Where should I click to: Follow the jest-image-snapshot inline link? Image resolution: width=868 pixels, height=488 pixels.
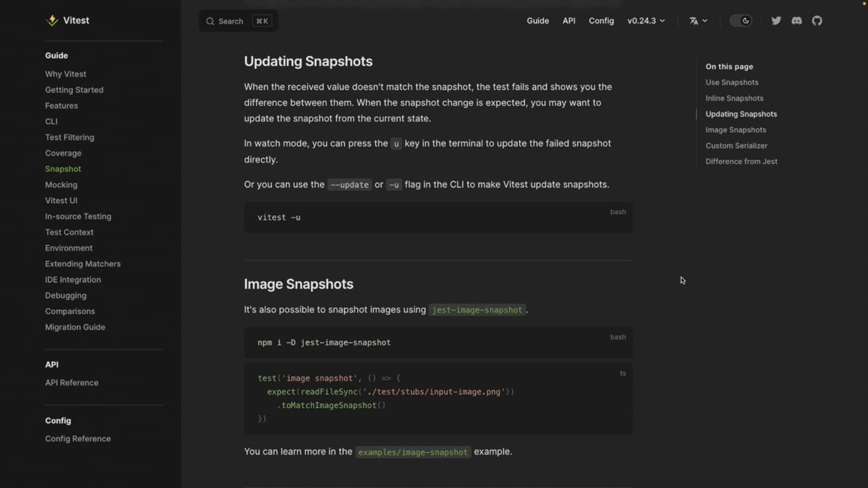coord(477,310)
